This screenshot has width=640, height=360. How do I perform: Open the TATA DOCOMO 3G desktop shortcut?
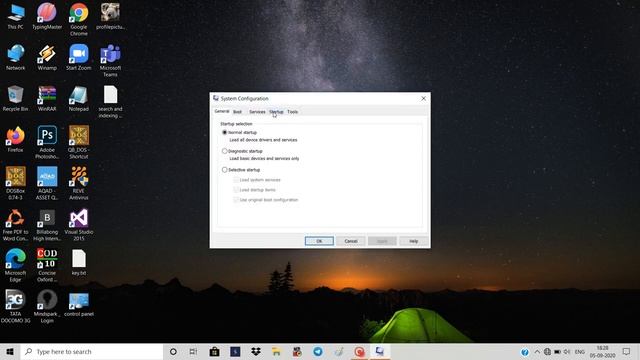tap(16, 306)
